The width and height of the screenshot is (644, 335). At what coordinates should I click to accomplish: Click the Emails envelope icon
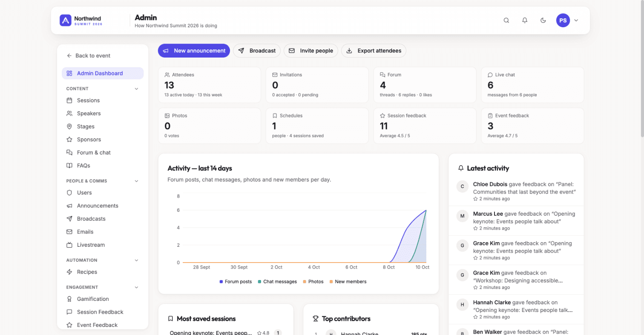point(69,232)
